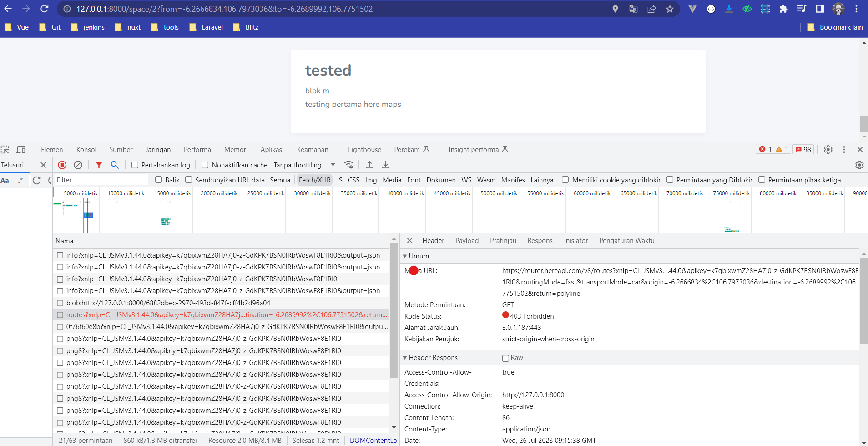This screenshot has width=868, height=446.
Task: Open the 98 issues counter
Action: 803,149
